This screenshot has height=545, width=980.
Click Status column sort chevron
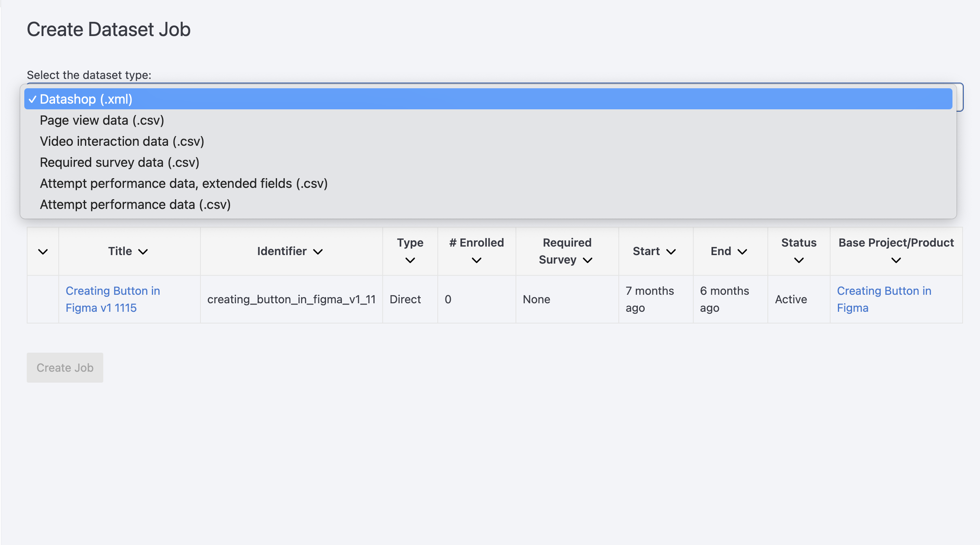point(799,260)
